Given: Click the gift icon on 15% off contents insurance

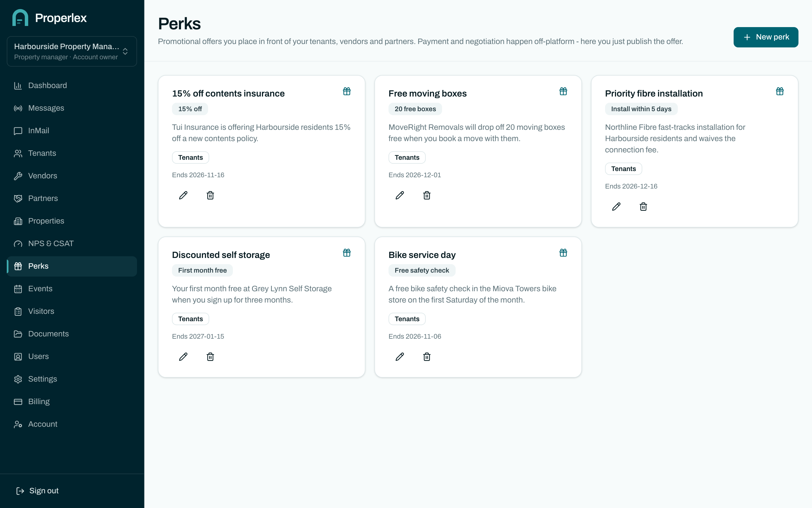Looking at the screenshot, I should [347, 91].
